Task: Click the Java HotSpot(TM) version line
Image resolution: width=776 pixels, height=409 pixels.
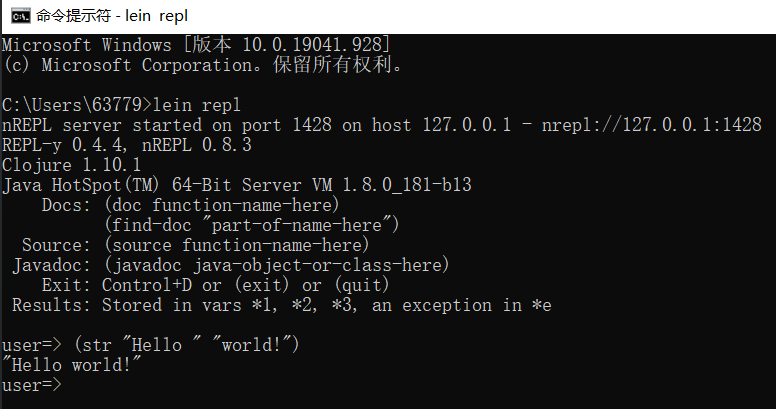Action: coord(237,185)
